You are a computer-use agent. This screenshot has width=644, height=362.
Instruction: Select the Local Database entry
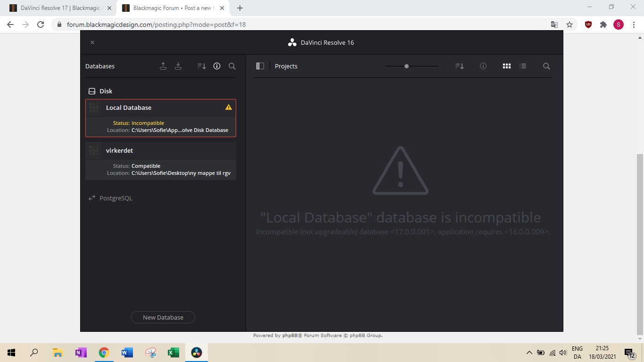click(x=161, y=118)
